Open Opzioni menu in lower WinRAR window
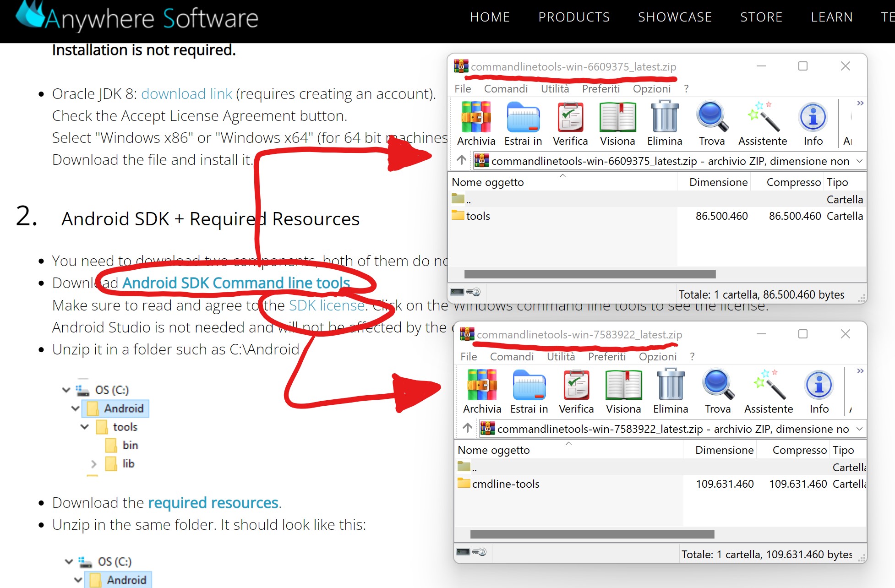The width and height of the screenshot is (895, 588). 657,357
